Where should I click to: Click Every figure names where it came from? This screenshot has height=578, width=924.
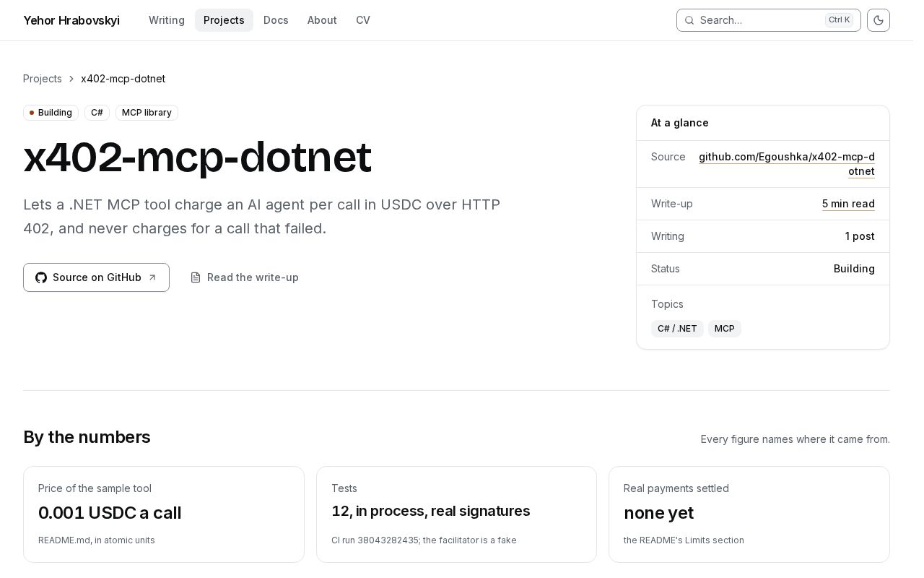[x=796, y=439]
